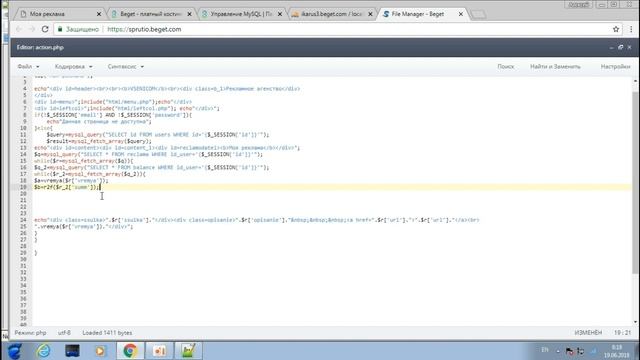Click editor scrollbar up arrow
The width and height of the screenshot is (640, 360).
click(x=635, y=81)
